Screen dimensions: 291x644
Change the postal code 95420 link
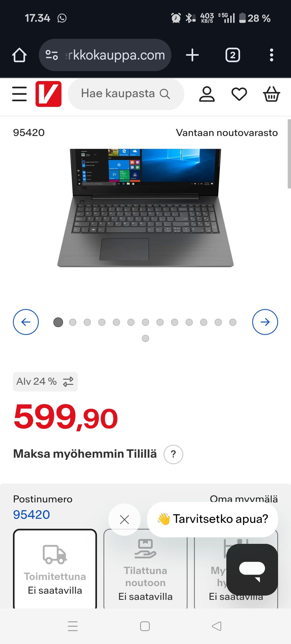point(32,515)
